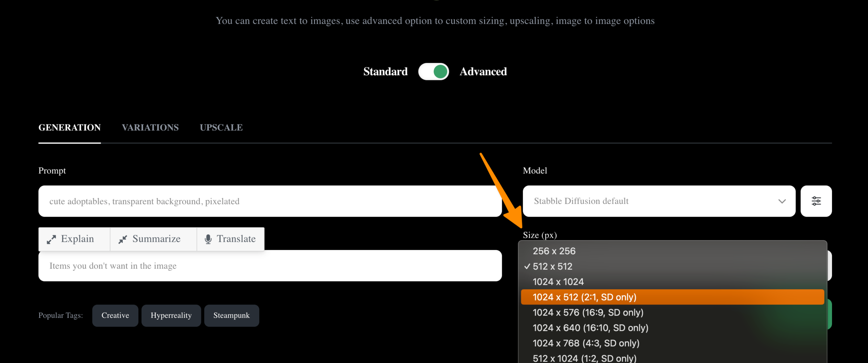Add the Steampunk tag
The width and height of the screenshot is (868, 363).
coord(232,316)
